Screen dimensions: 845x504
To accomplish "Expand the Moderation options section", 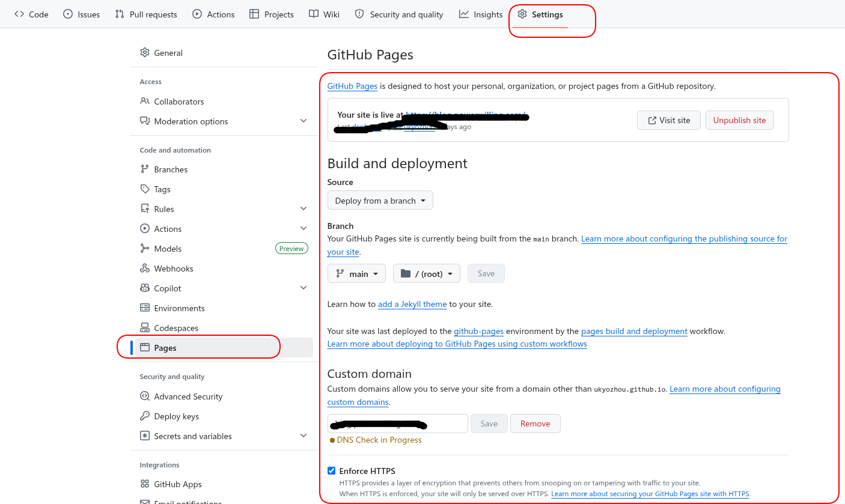I will [x=304, y=121].
